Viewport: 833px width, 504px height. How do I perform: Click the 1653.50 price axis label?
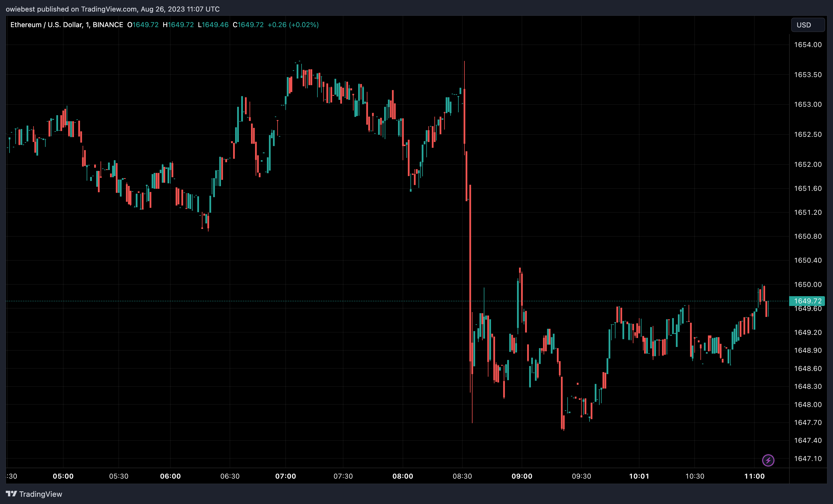tap(808, 75)
